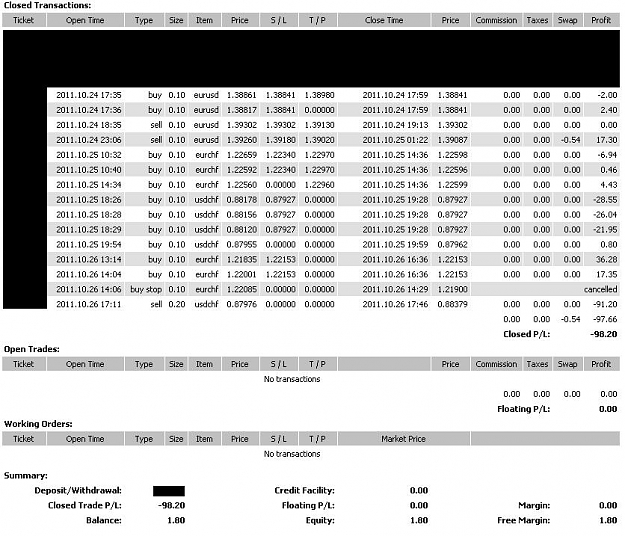This screenshot has height=536, width=625.
Task: Click the size value 0.20
Action: click(177, 304)
